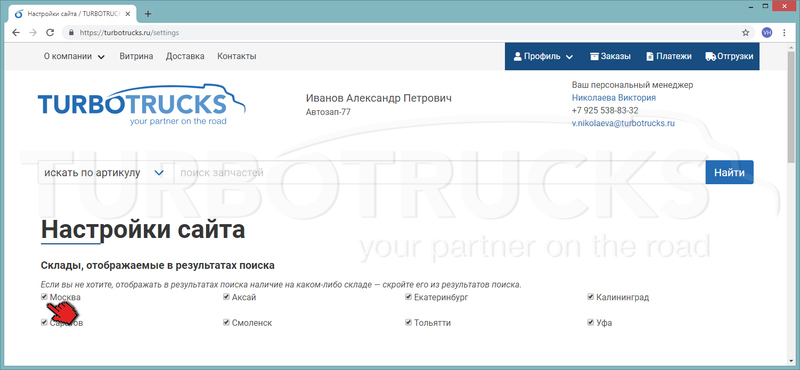Open the Платежи payments section
Screen dimensions: 800x370
[x=669, y=56]
